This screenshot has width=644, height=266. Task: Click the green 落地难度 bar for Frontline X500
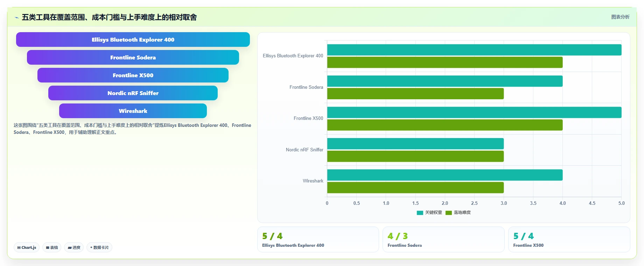click(x=445, y=125)
